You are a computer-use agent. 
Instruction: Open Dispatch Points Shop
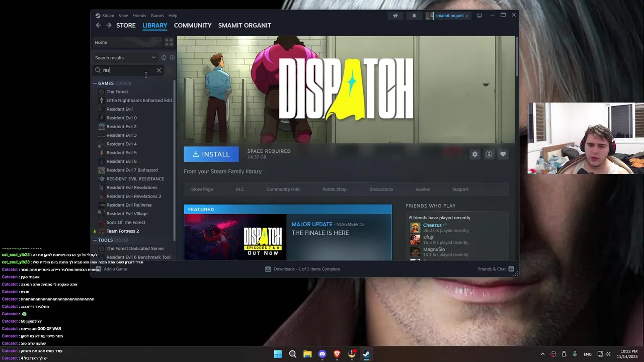(335, 189)
